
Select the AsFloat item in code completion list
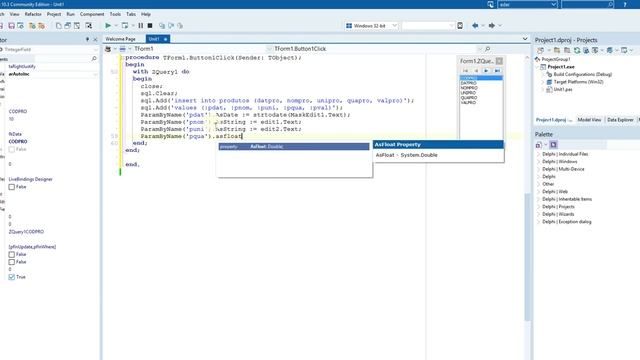pyautogui.click(x=293, y=147)
